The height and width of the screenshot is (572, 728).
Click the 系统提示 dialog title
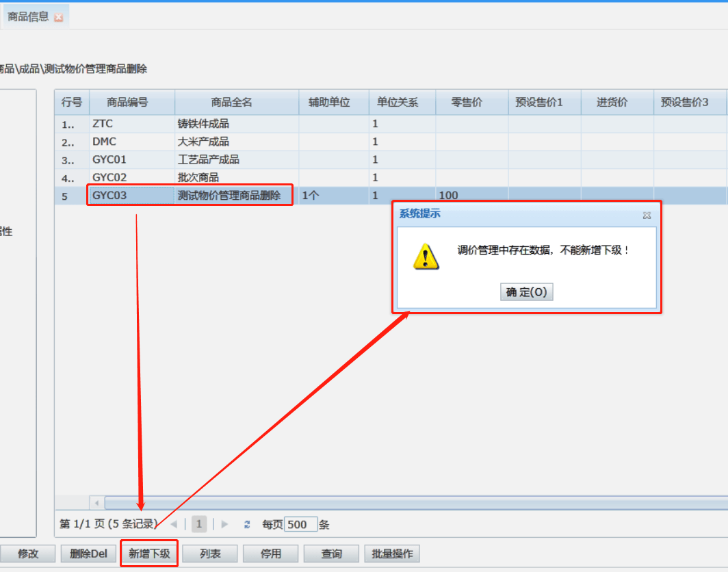click(x=419, y=213)
